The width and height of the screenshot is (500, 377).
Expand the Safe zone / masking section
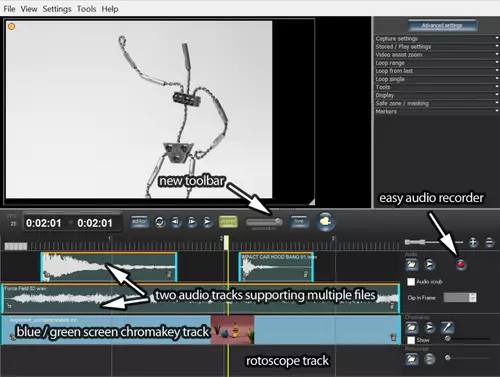click(436, 103)
